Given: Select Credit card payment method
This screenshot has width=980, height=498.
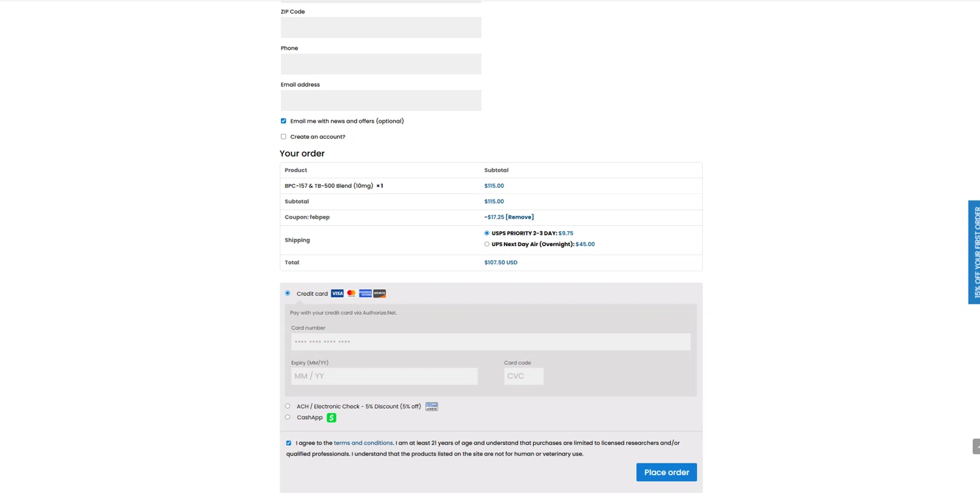Looking at the screenshot, I should (x=287, y=293).
